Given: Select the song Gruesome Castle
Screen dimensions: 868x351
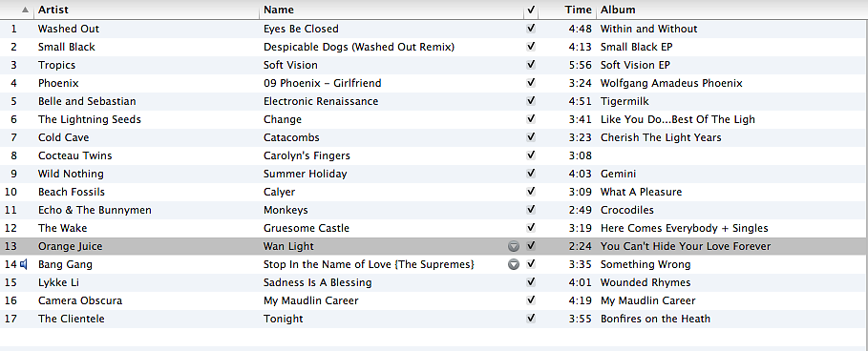Looking at the screenshot, I should click(x=307, y=228).
